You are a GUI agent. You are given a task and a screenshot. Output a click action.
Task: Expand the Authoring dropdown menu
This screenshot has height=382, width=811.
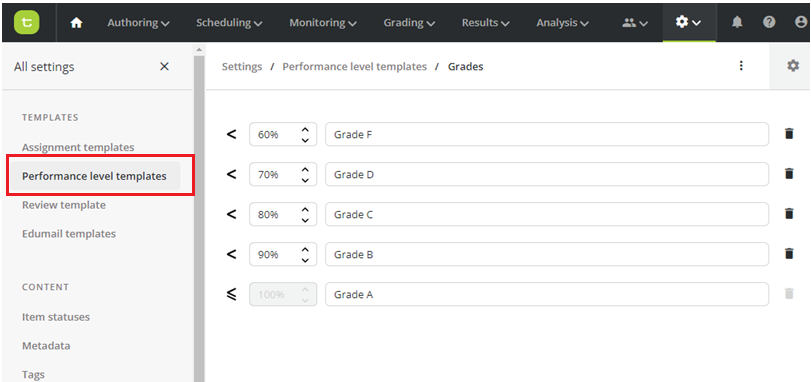pos(138,23)
